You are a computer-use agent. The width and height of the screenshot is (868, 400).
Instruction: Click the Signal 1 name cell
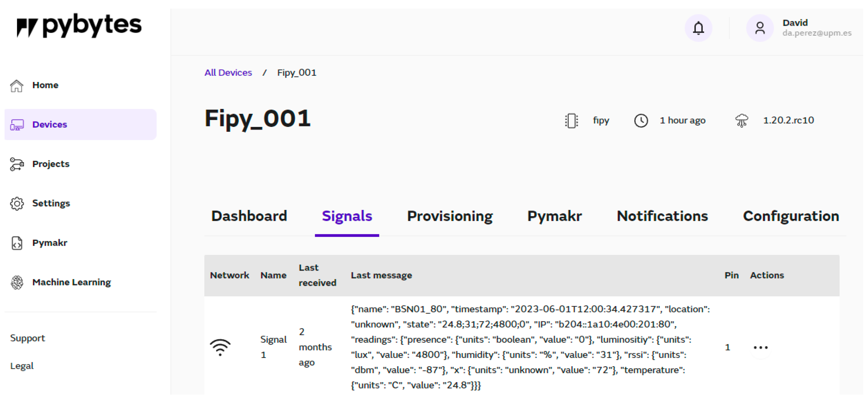click(x=273, y=347)
